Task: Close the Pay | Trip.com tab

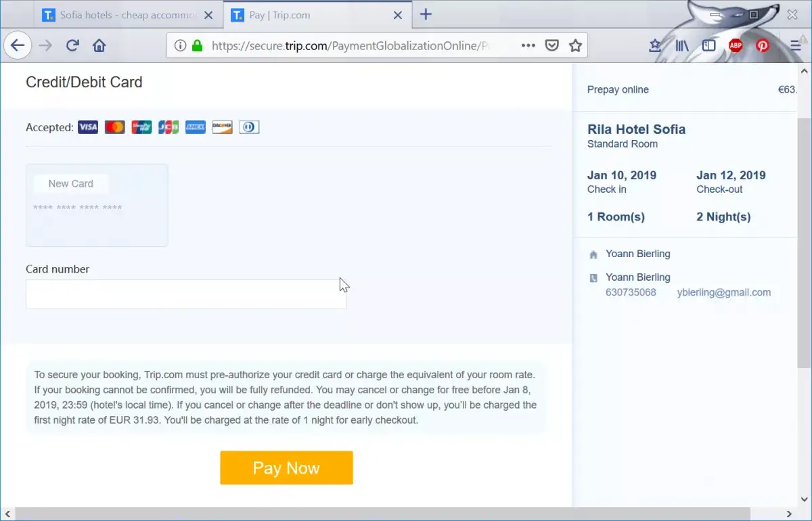Action: pos(398,15)
